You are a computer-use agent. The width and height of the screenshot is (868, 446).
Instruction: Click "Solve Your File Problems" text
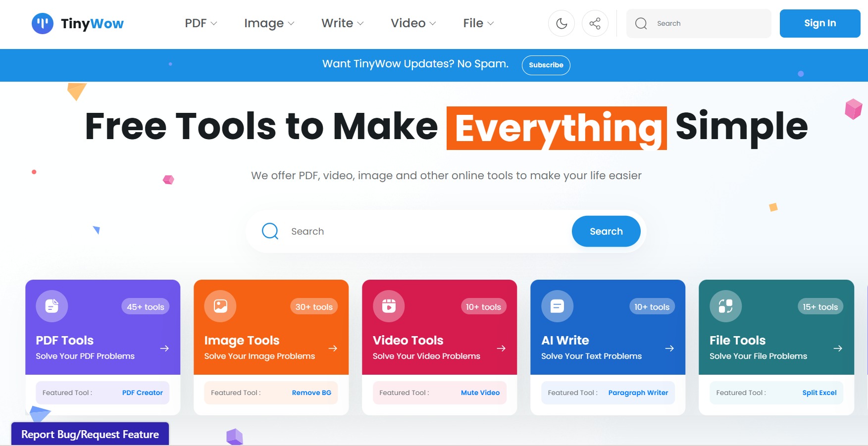(x=758, y=356)
